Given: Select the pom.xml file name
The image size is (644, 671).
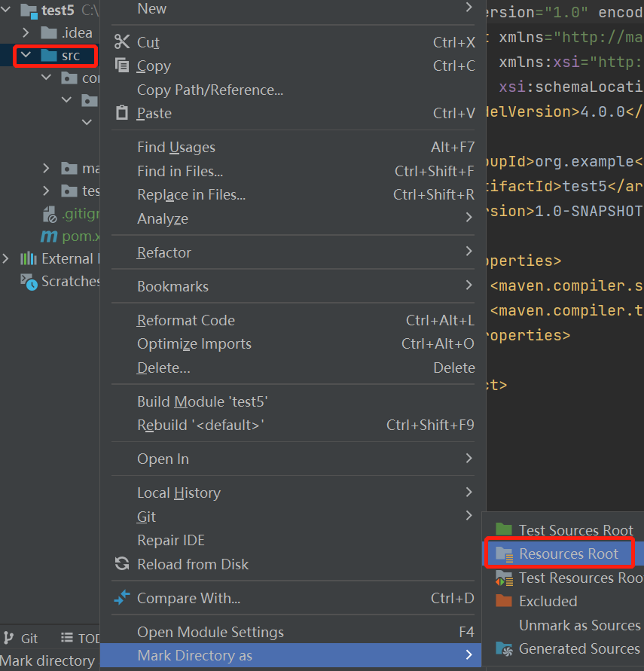Looking at the screenshot, I should point(81,236).
